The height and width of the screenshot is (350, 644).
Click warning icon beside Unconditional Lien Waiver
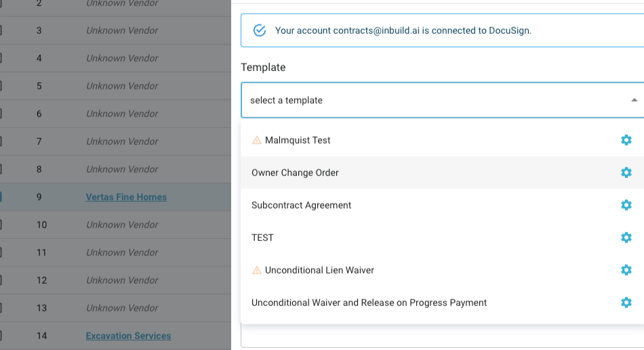(x=257, y=270)
